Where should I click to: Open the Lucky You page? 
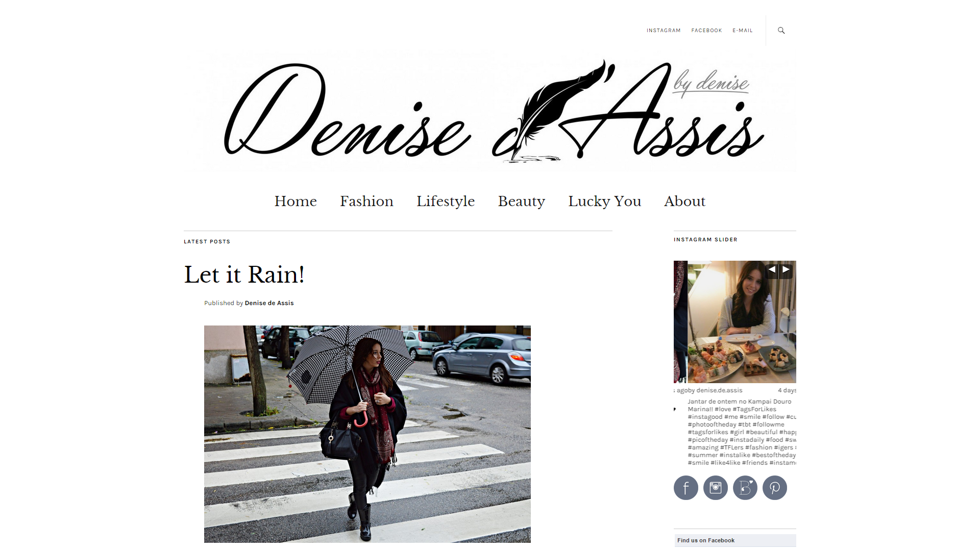[x=604, y=202]
